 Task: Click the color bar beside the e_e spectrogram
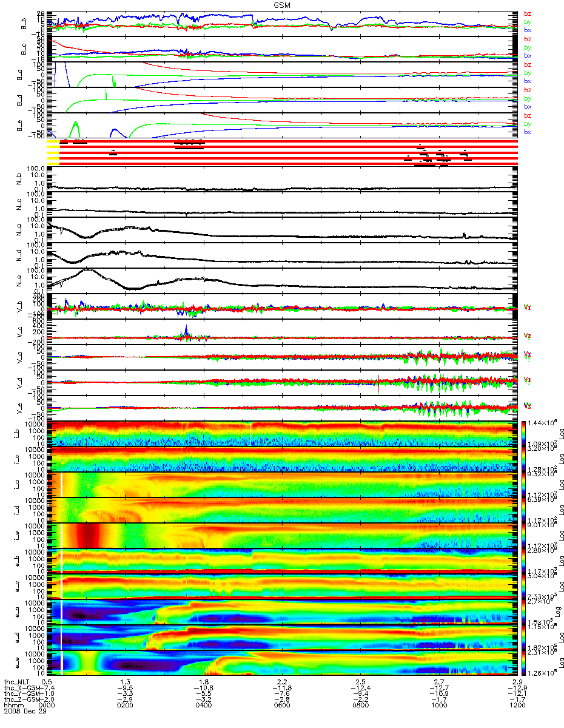click(525, 662)
